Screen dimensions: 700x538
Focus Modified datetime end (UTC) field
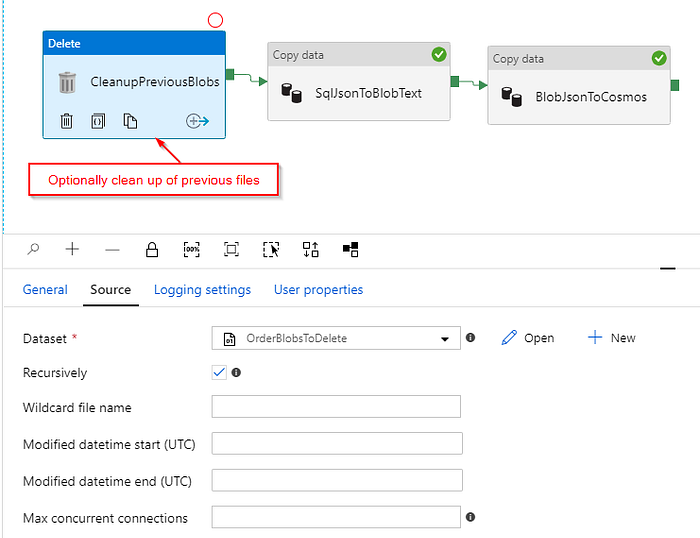(x=337, y=480)
